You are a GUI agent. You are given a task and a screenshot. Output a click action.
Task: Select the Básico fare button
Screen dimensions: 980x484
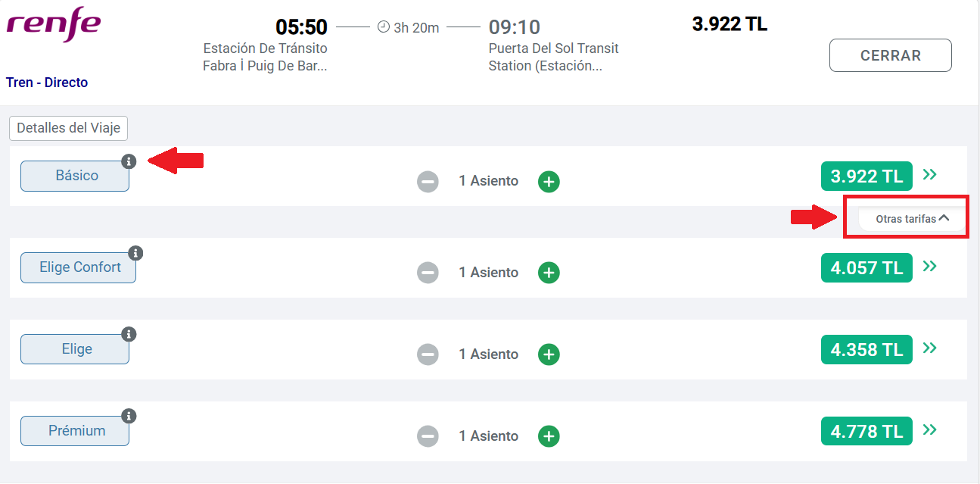75,176
